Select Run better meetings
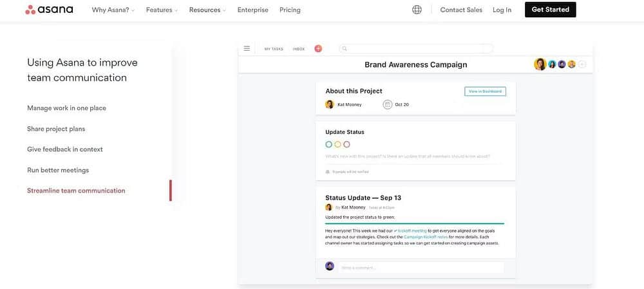This screenshot has width=644, height=289. click(x=58, y=170)
